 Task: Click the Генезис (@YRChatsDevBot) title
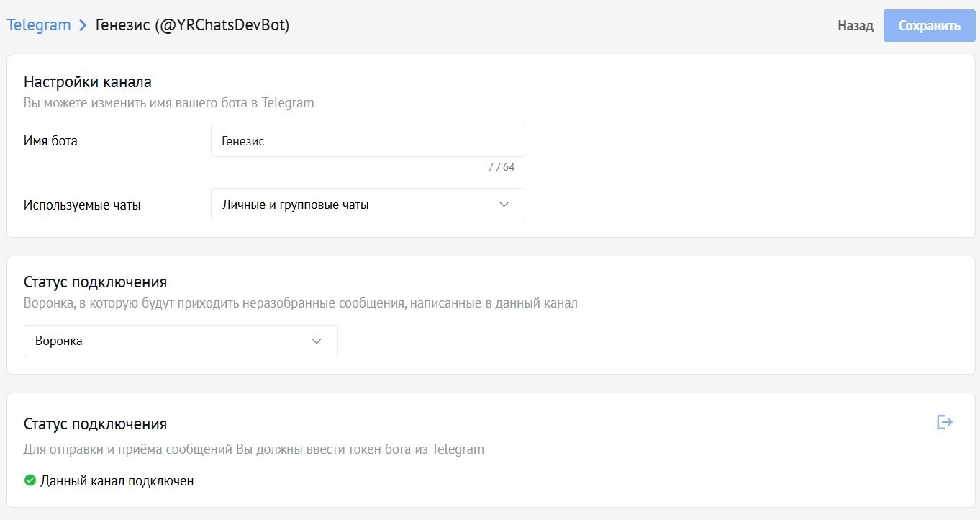click(x=192, y=25)
